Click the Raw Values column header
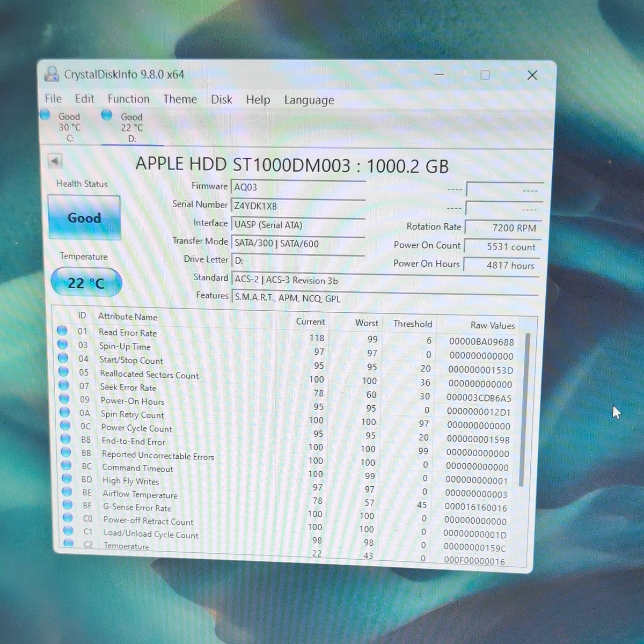Viewport: 644px width, 644px height. [x=493, y=325]
